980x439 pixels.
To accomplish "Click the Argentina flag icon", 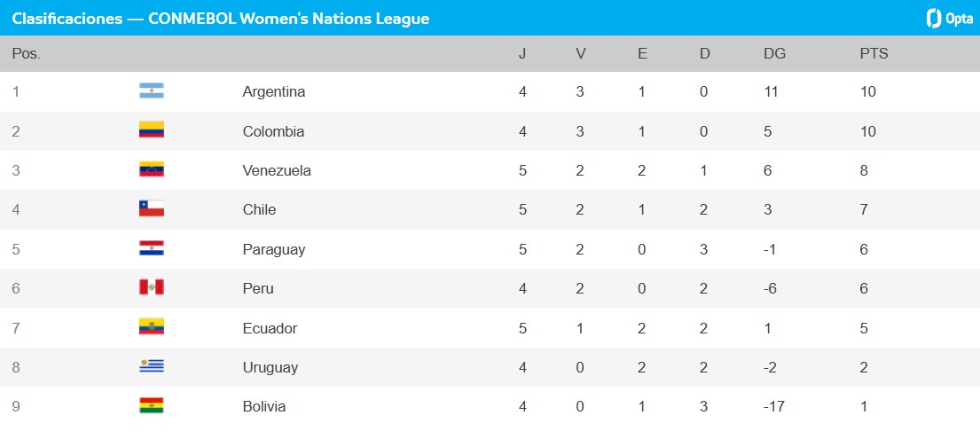I will (x=152, y=91).
